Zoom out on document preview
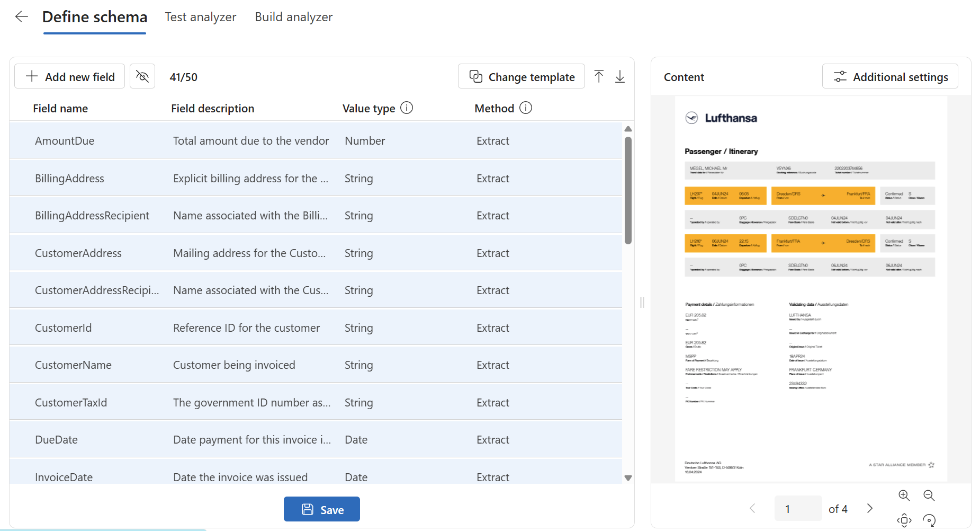Viewport: 980px width, 531px height. point(929,495)
